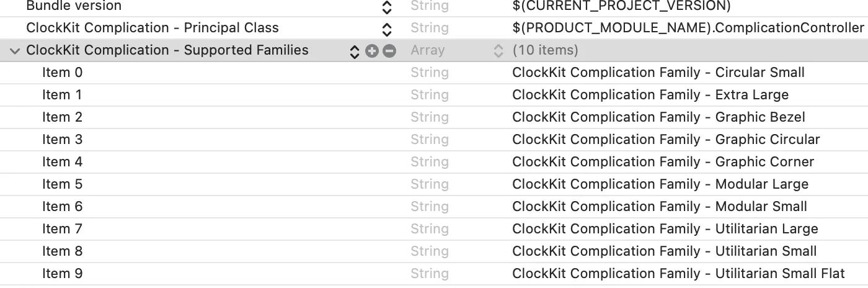Image resolution: width=868 pixels, height=288 pixels.
Task: Collapse the Supported Families disclosure triangle
Action: tap(15, 51)
